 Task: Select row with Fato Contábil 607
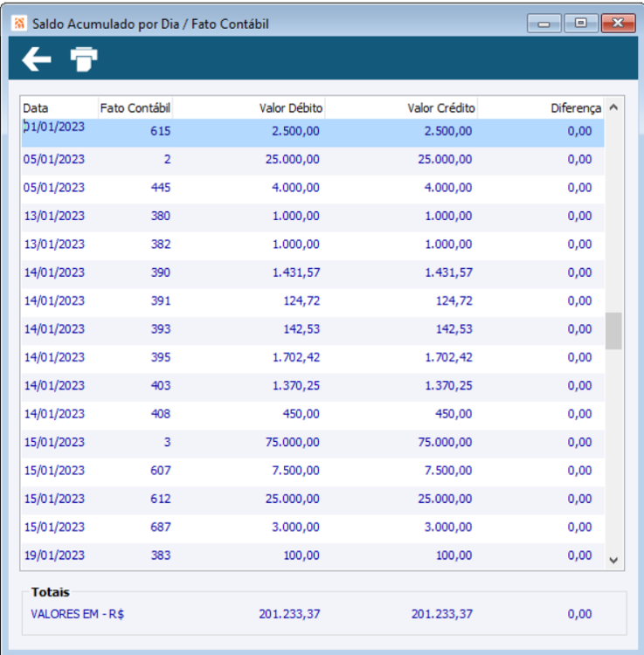tap(313, 472)
